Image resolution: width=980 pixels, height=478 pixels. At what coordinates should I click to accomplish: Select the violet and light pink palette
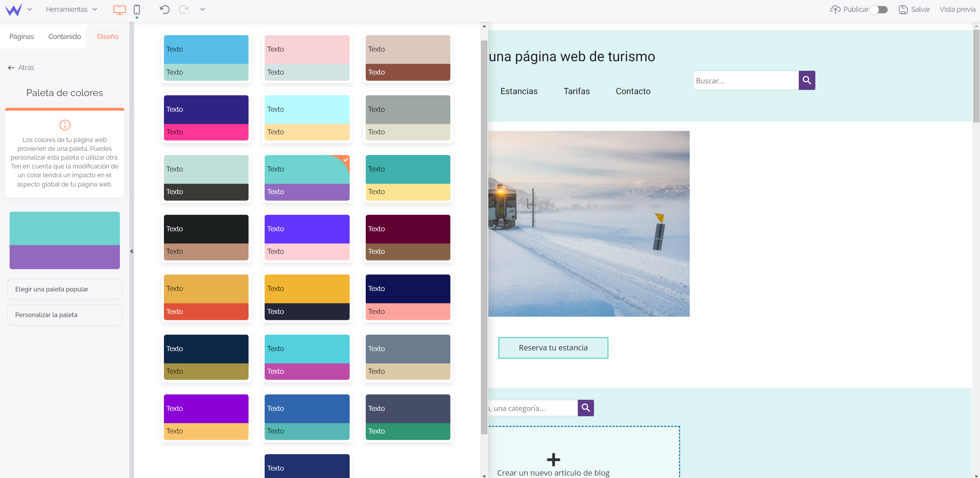click(x=307, y=237)
